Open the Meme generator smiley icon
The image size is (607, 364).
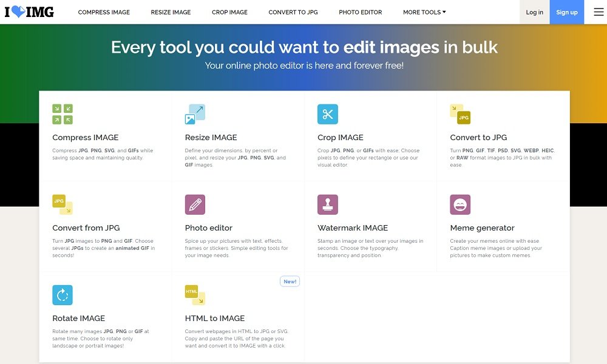[x=460, y=204]
